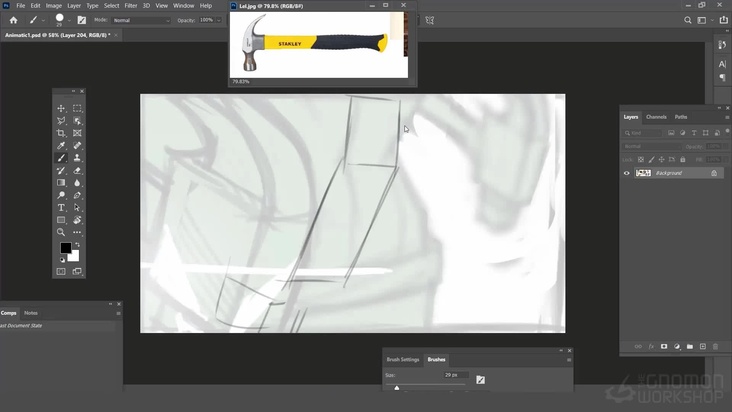Select the Brush tool in toolbox
Viewport: 732px width, 412px height.
[61, 158]
